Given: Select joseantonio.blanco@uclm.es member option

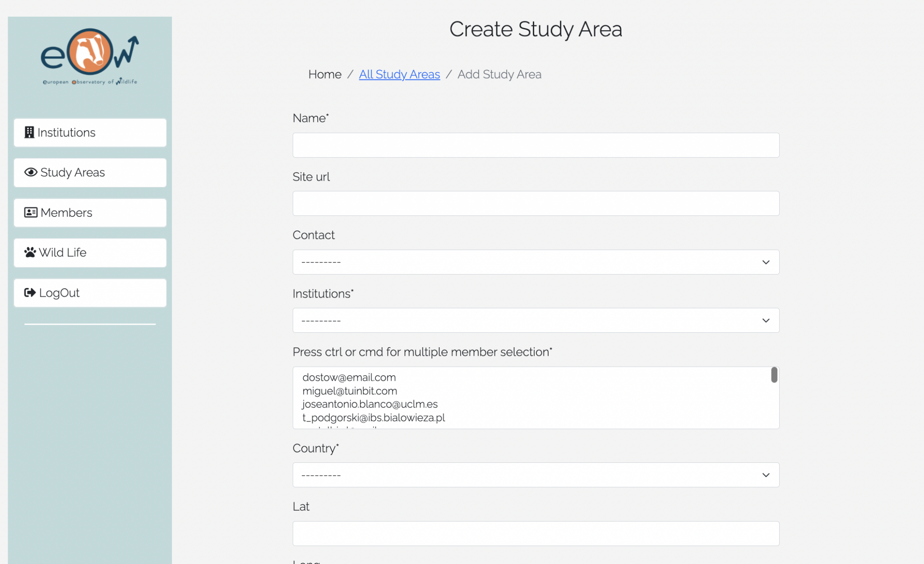Looking at the screenshot, I should pos(370,404).
